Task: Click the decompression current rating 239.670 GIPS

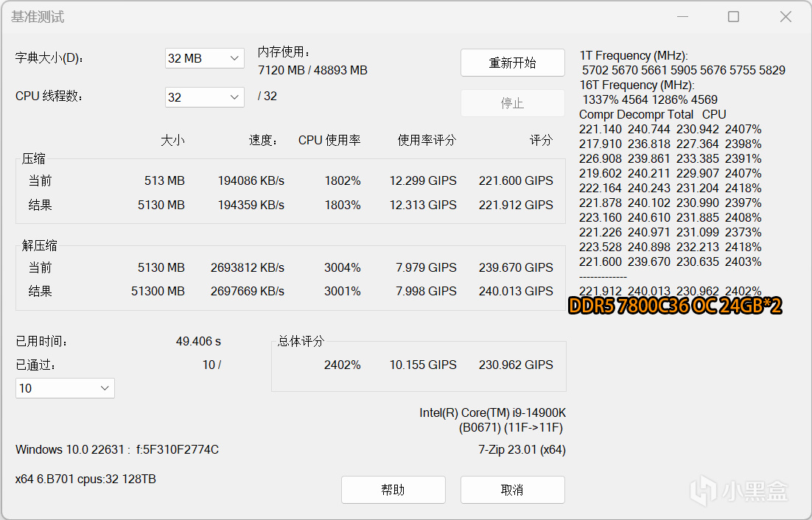Action: 516,267
